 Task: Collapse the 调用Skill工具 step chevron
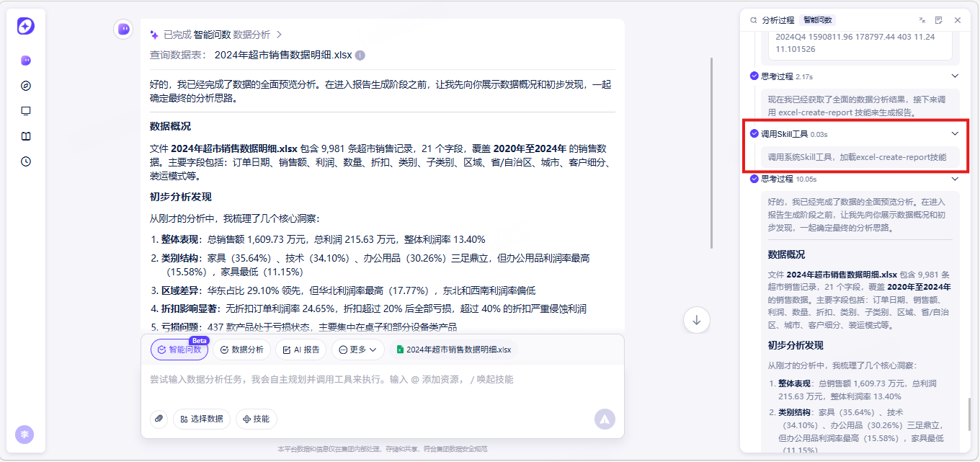[955, 133]
